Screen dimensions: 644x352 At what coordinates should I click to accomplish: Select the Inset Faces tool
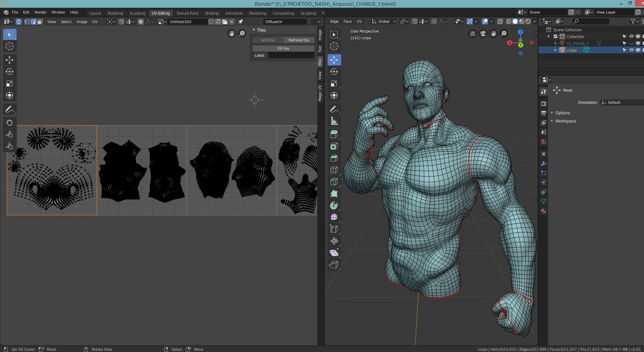pos(334,146)
